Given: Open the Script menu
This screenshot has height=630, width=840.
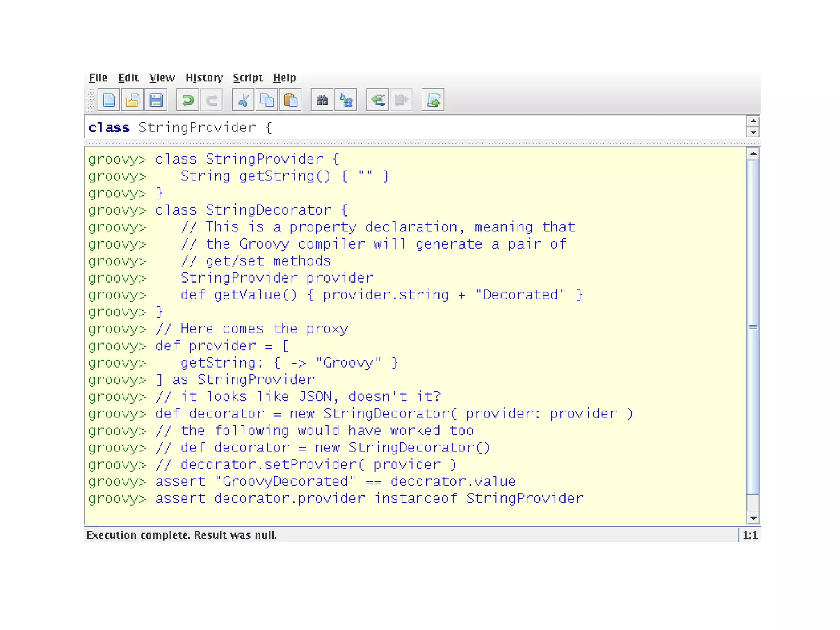Looking at the screenshot, I should pos(247,78).
